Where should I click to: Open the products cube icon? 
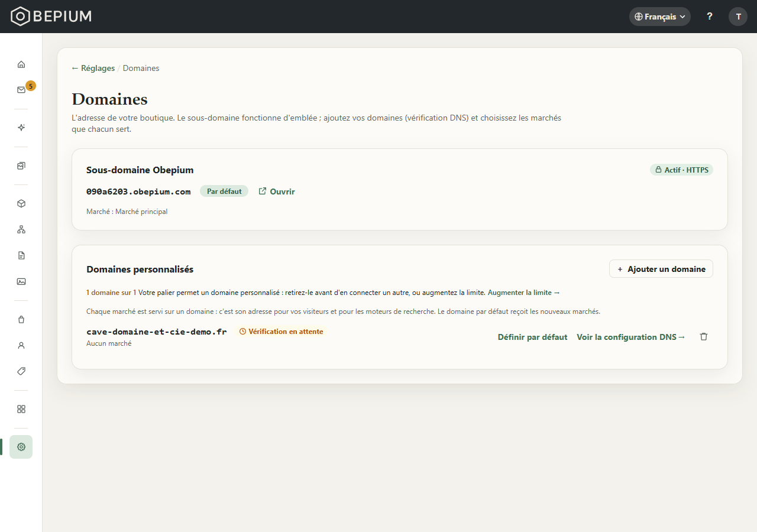[x=21, y=203]
